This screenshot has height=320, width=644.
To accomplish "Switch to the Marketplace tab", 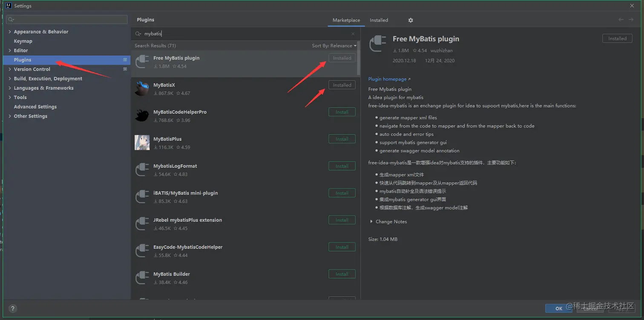I will 346,20.
